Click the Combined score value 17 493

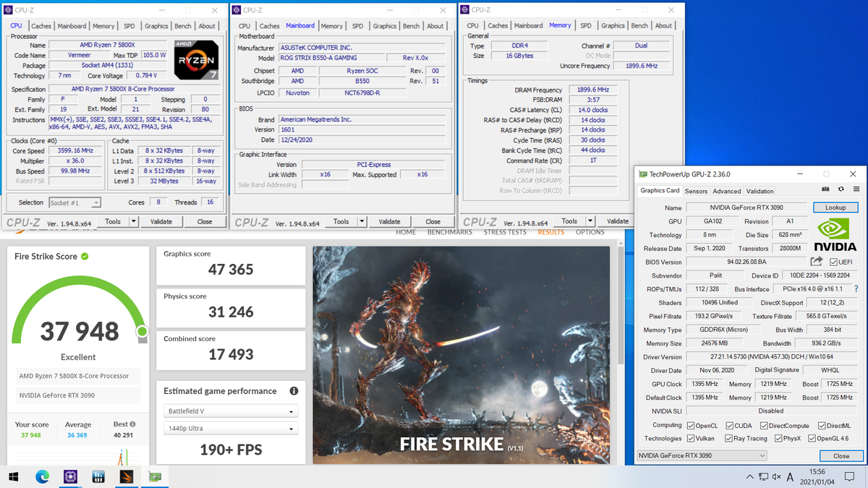pyautogui.click(x=231, y=354)
